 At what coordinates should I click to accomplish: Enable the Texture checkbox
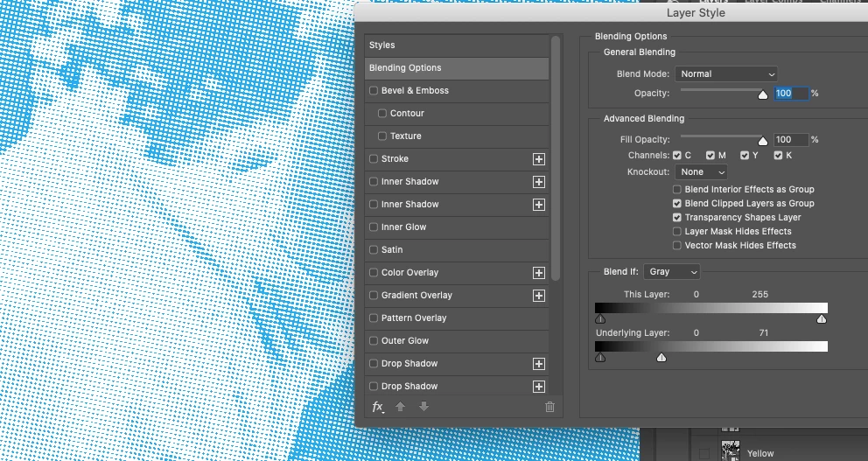click(382, 136)
